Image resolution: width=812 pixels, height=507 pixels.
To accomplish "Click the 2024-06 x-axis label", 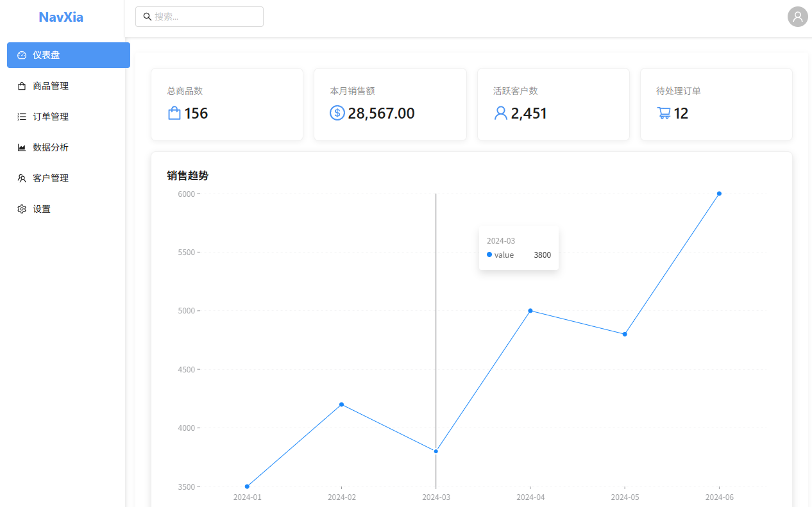I will coord(719,497).
